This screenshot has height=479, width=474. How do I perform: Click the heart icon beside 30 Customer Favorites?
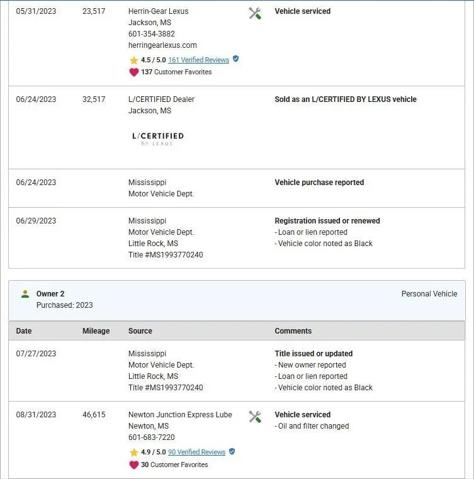(x=134, y=465)
